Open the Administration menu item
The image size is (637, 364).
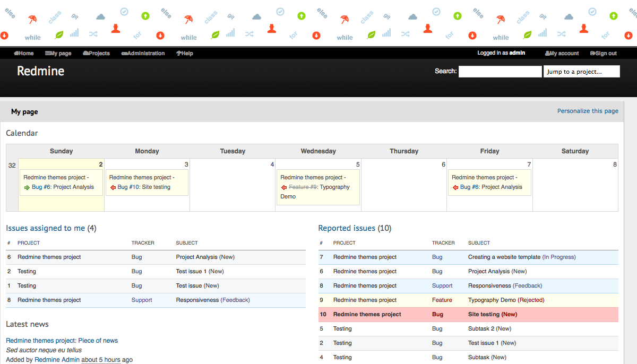click(143, 53)
